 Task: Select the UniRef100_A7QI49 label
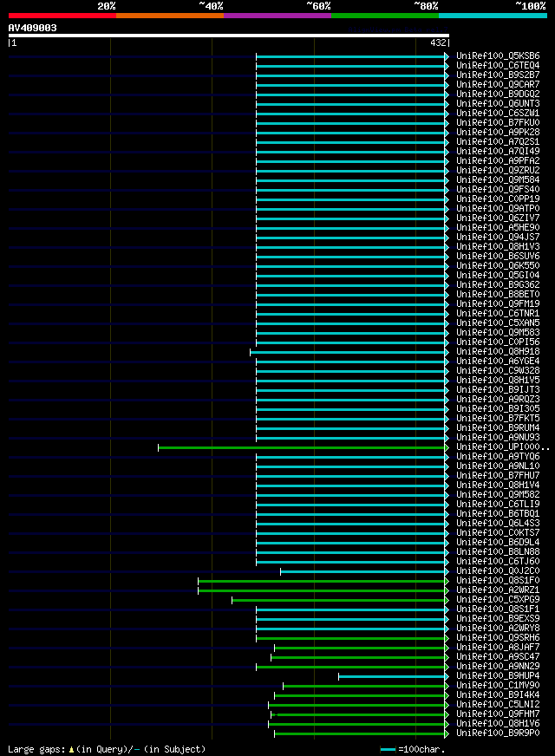click(498, 152)
